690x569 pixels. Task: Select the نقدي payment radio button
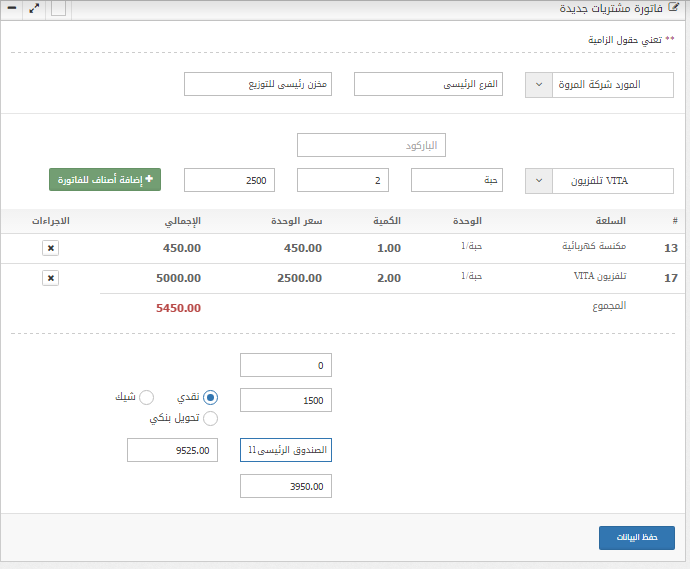click(x=210, y=398)
